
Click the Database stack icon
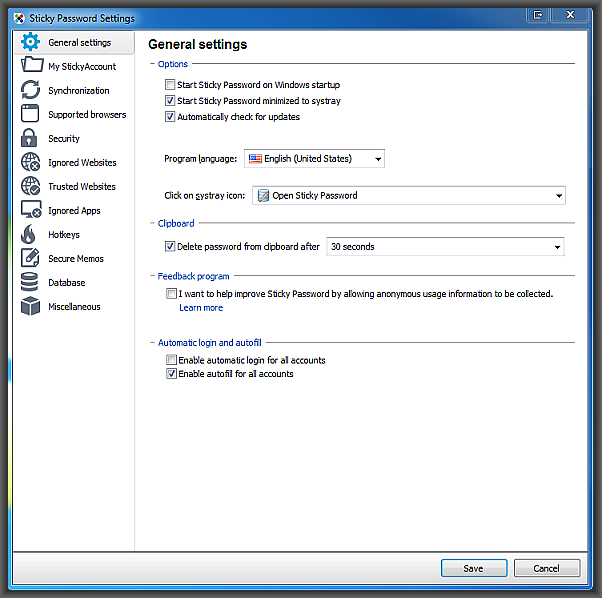[x=29, y=282]
